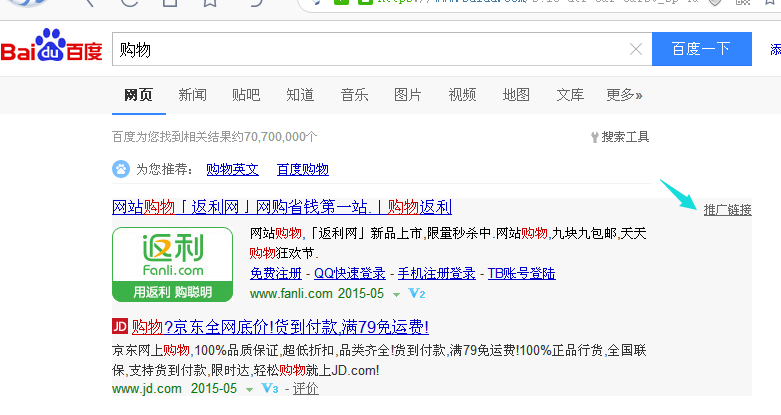Viewport: 781px width, 415px height.
Task: Open the 手机注册登录 link
Action: pyautogui.click(x=436, y=274)
